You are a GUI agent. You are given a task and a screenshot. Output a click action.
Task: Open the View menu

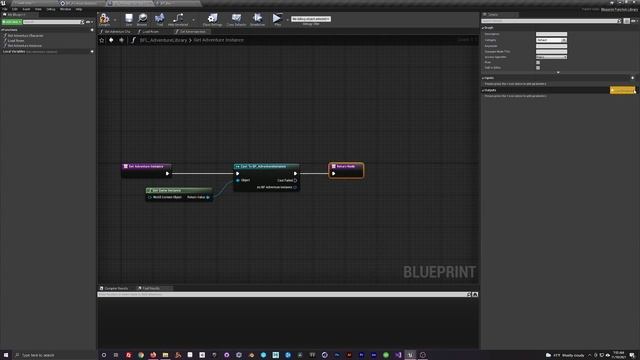[38, 9]
